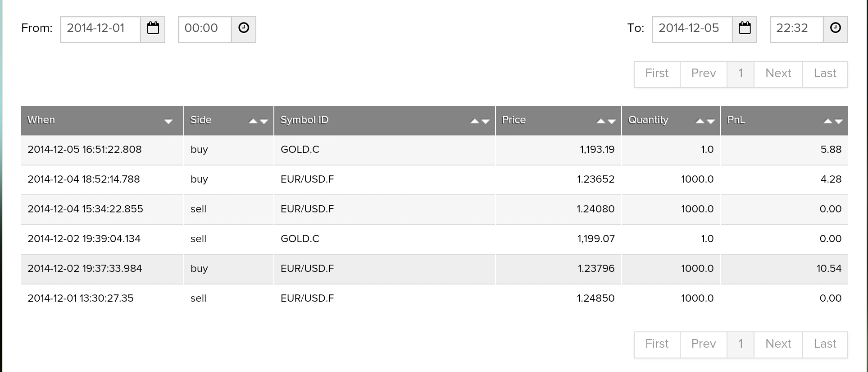
Task: Sort the When column descending
Action: click(x=168, y=121)
